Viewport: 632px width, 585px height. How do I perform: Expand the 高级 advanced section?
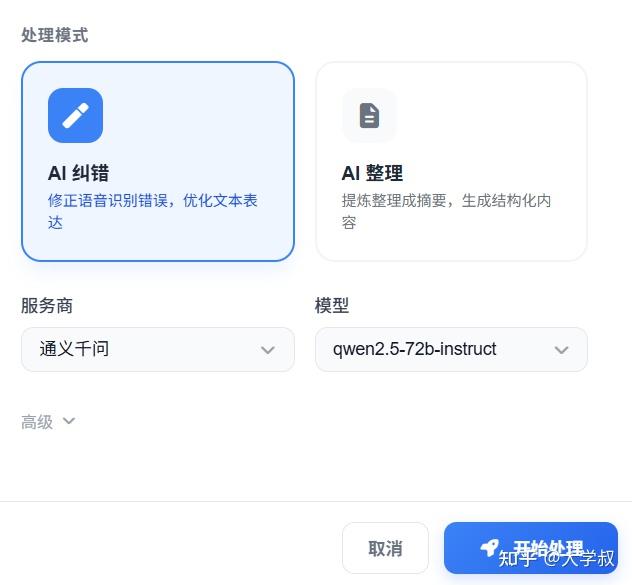tap(38, 422)
